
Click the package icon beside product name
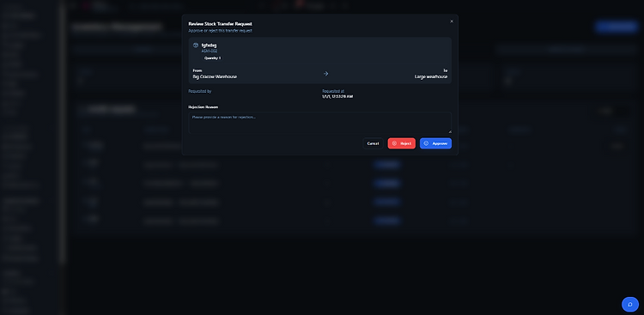click(196, 45)
